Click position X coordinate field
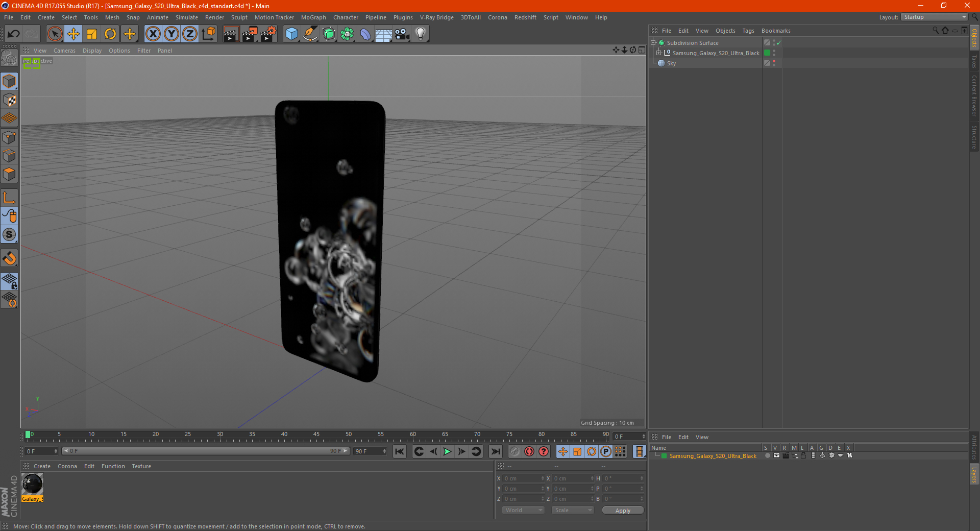 coord(523,478)
